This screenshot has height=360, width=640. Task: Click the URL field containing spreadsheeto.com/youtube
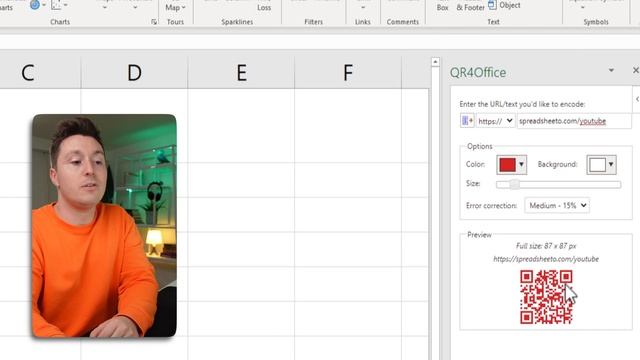pyautogui.click(x=574, y=121)
